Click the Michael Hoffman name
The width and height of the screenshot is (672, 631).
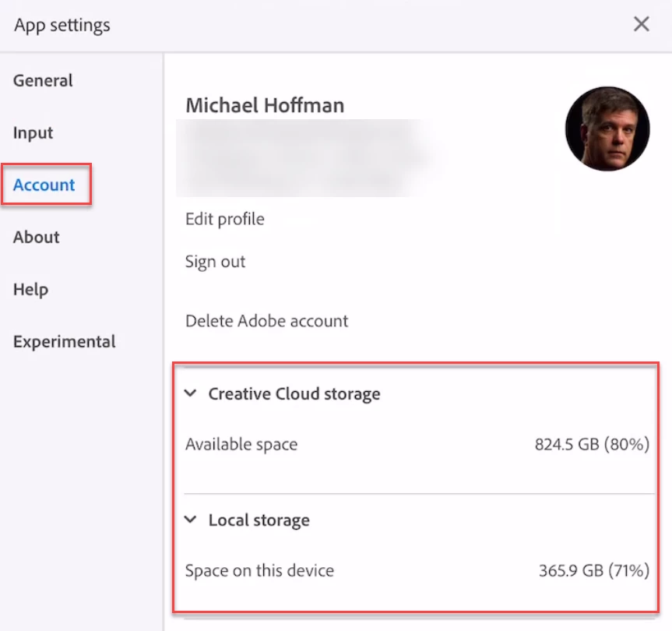pyautogui.click(x=265, y=105)
